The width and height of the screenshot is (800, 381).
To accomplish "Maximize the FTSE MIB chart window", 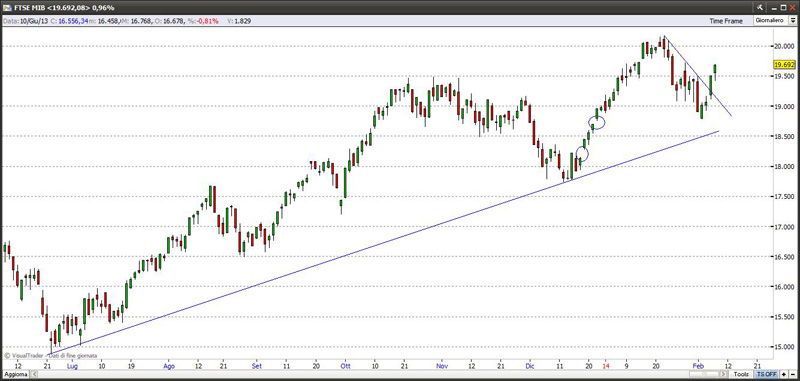I will tap(784, 8).
